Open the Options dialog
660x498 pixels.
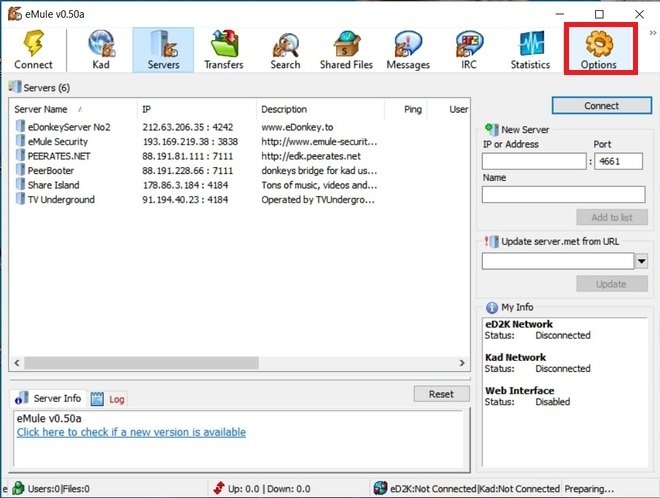point(599,50)
